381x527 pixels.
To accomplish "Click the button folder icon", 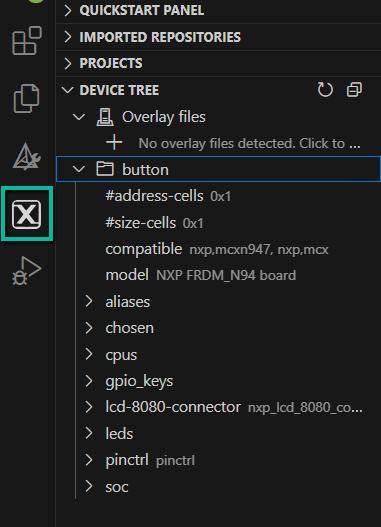I will (105, 169).
